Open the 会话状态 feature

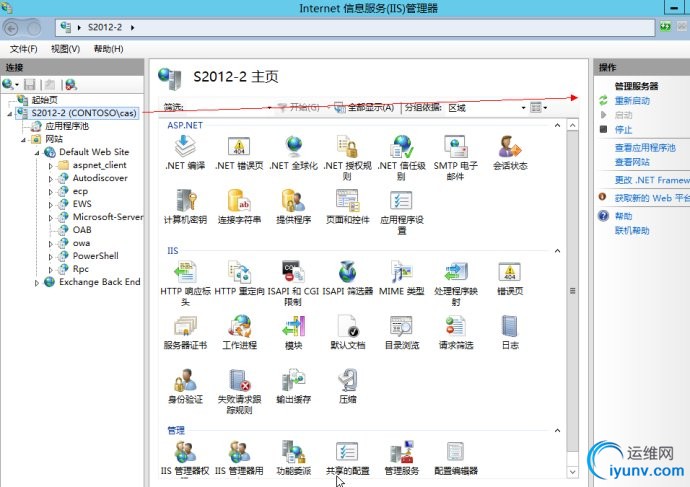[x=510, y=153]
